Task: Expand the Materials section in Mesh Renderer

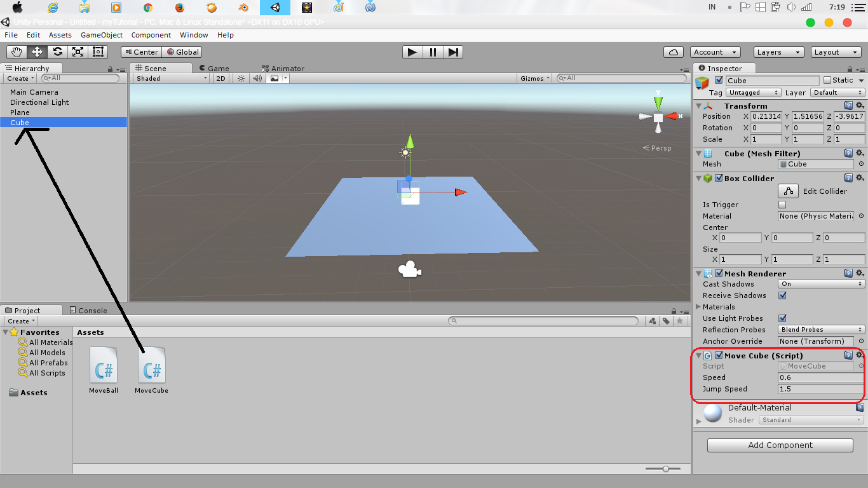Action: (699, 307)
